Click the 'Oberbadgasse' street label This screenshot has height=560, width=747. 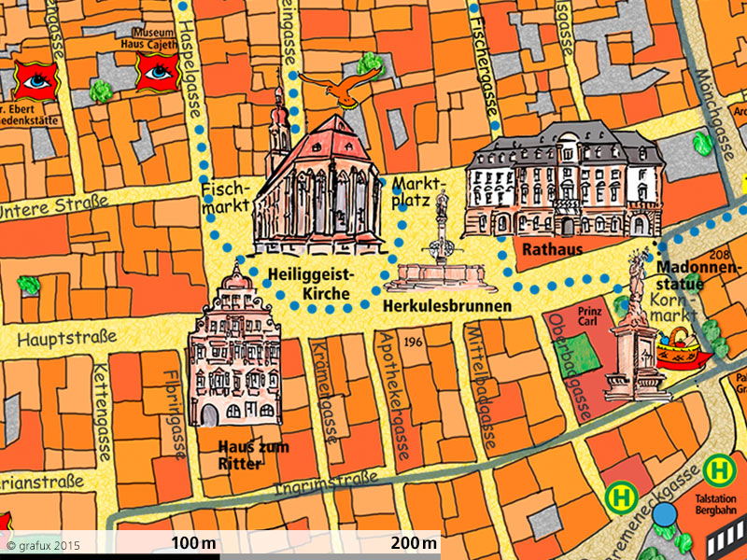570,366
